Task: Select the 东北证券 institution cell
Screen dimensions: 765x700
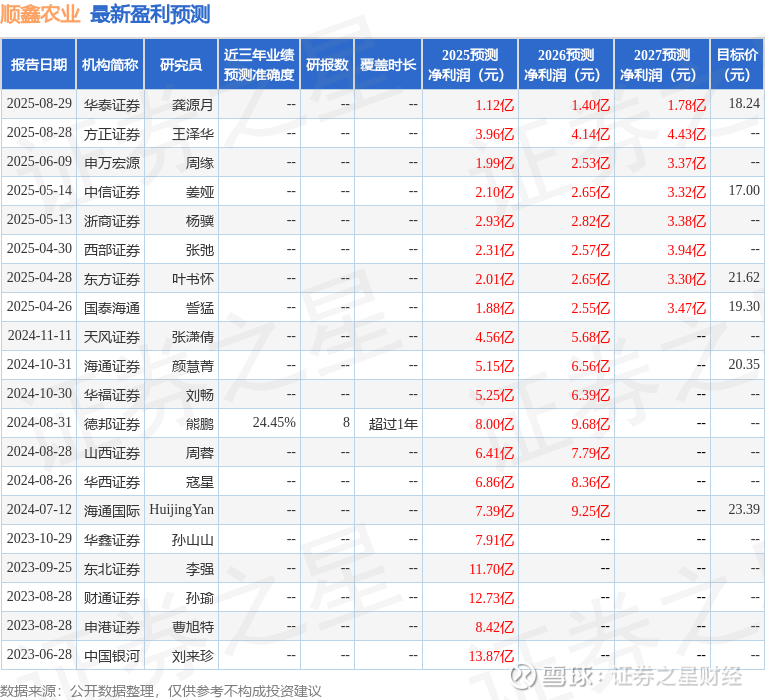Action: pyautogui.click(x=112, y=569)
